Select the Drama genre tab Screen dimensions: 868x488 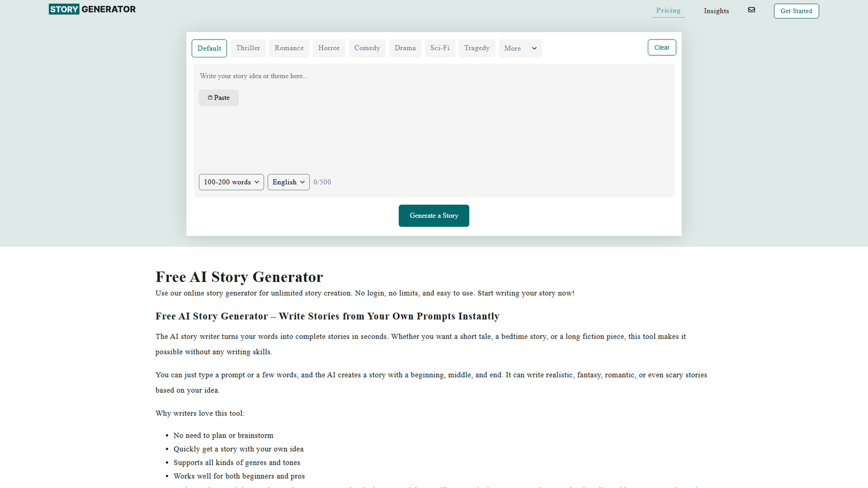coord(405,48)
